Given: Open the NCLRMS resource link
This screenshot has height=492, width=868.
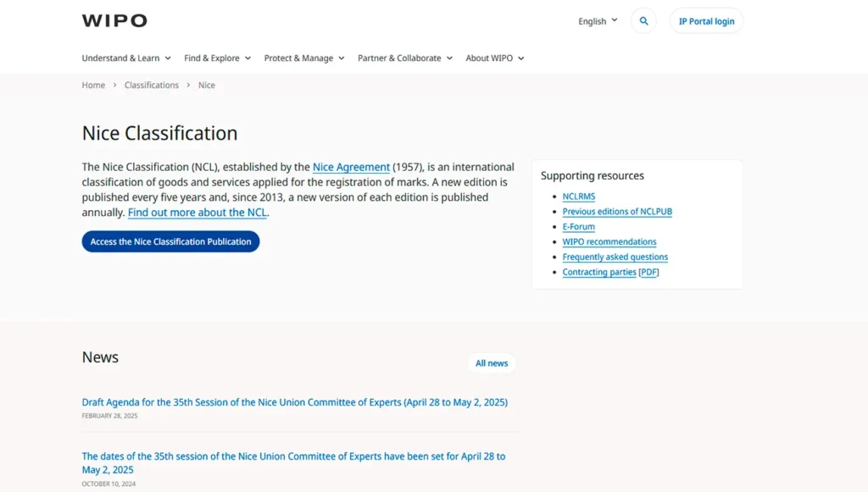Looking at the screenshot, I should point(578,196).
